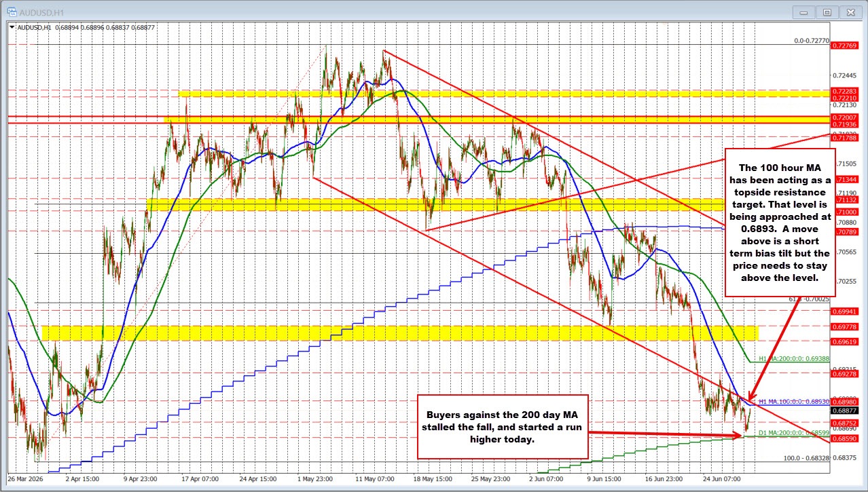Click the 0.71788 price level tag

click(846, 138)
